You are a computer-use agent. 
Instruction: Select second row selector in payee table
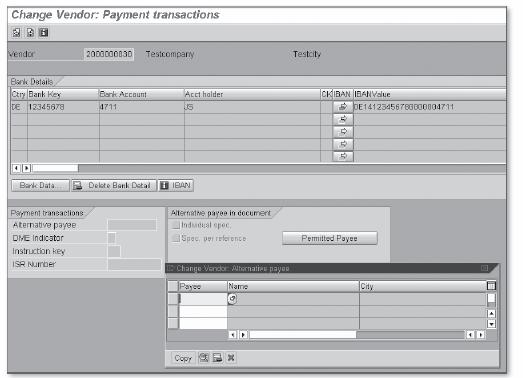[x=173, y=311]
